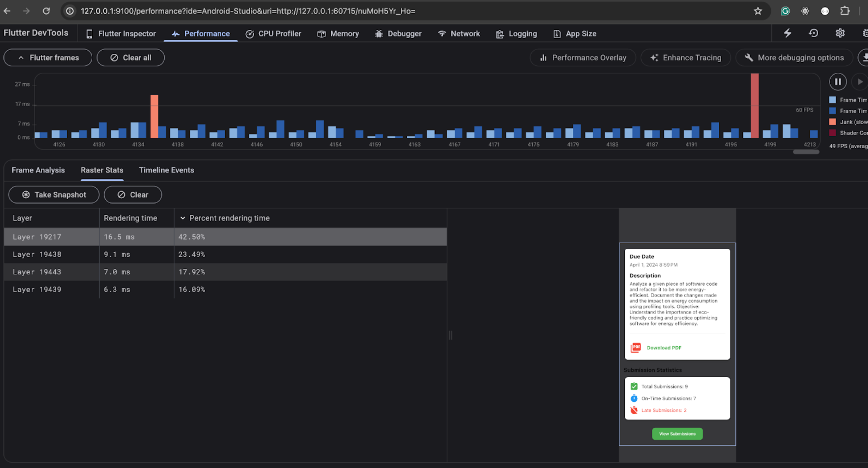Select row Layer 19443
The image size is (868, 468).
point(225,272)
